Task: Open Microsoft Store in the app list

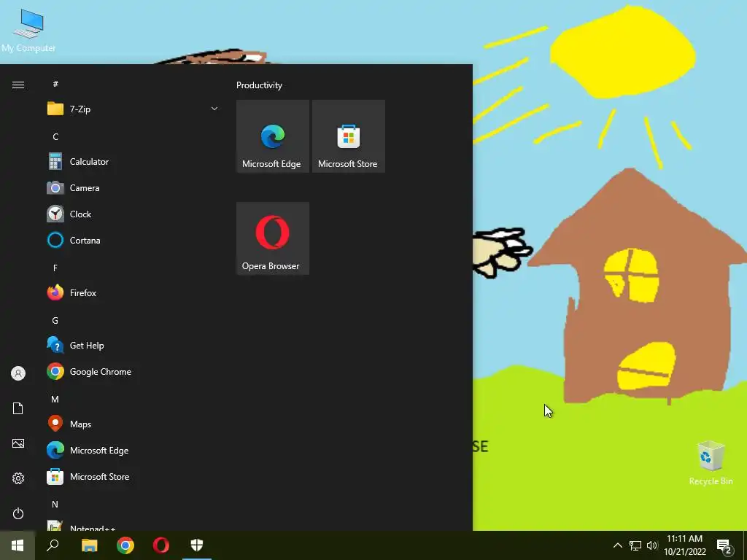Action: (x=132, y=477)
